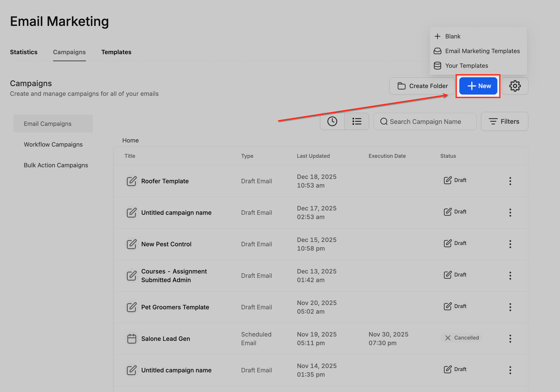Click the Create Folder button
The image size is (560, 392).
422,86
